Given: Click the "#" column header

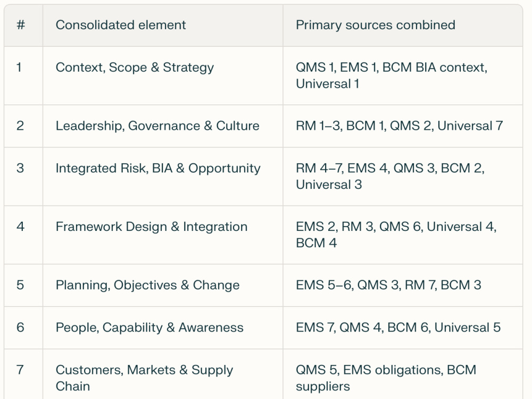Looking at the screenshot, I should click(x=23, y=26).
